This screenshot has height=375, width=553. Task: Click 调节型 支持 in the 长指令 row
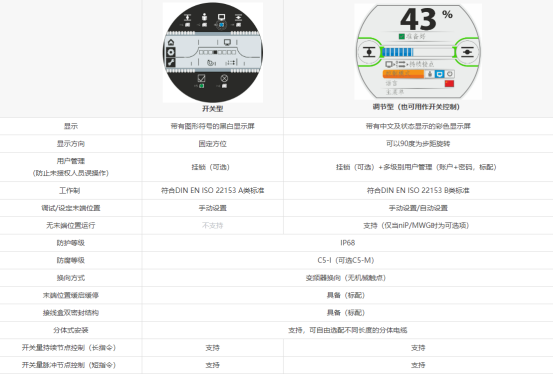(x=418, y=348)
